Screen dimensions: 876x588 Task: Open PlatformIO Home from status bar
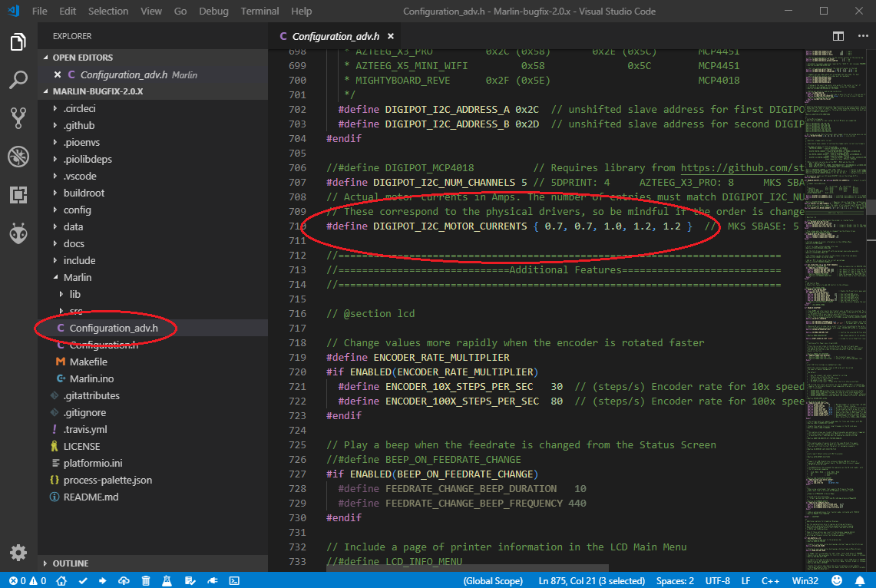pyautogui.click(x=61, y=581)
